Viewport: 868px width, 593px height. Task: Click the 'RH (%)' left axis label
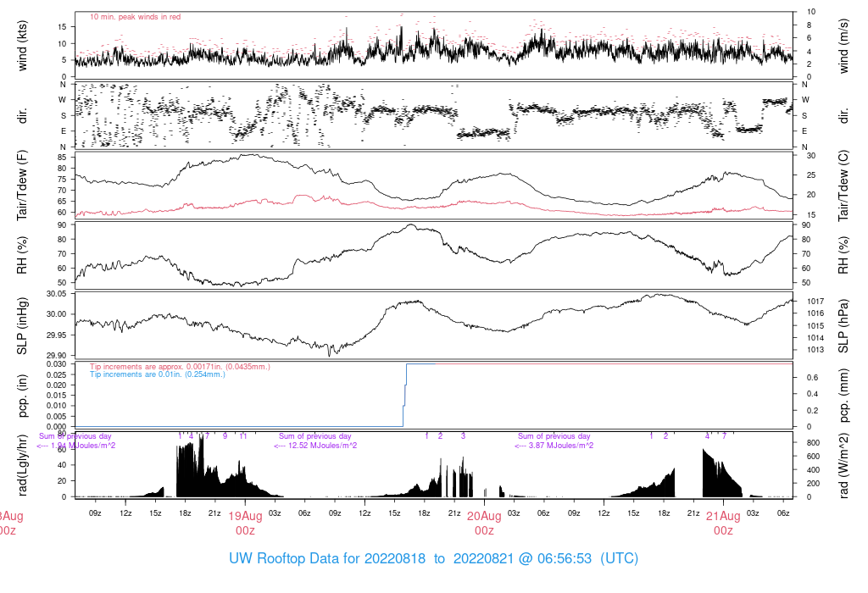(22, 255)
